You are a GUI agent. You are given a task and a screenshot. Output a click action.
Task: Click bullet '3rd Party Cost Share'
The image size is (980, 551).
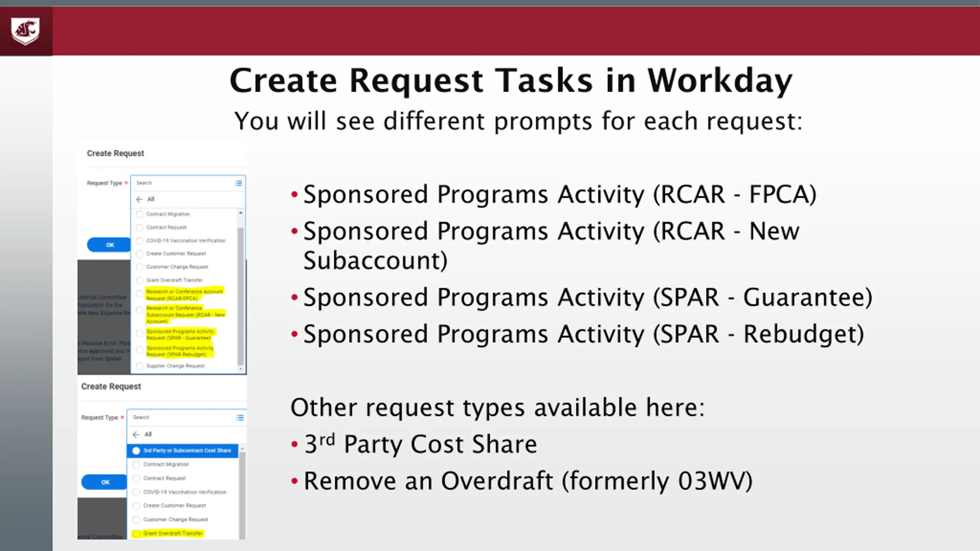[420, 444]
